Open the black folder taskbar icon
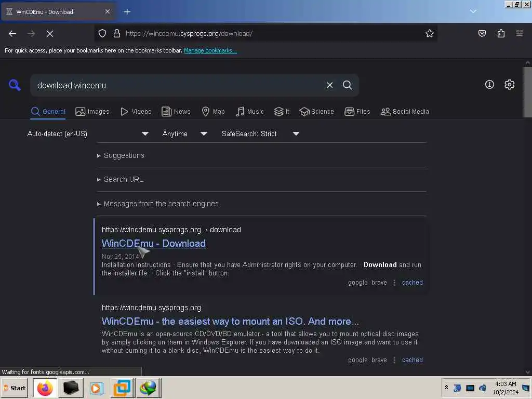This screenshot has height=399, width=532. click(x=71, y=388)
